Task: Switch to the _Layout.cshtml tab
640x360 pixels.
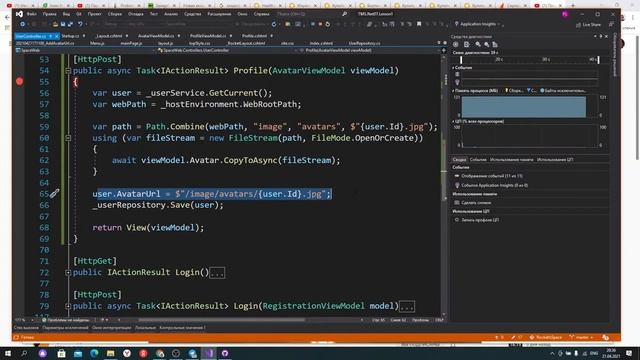Action: 109,36
